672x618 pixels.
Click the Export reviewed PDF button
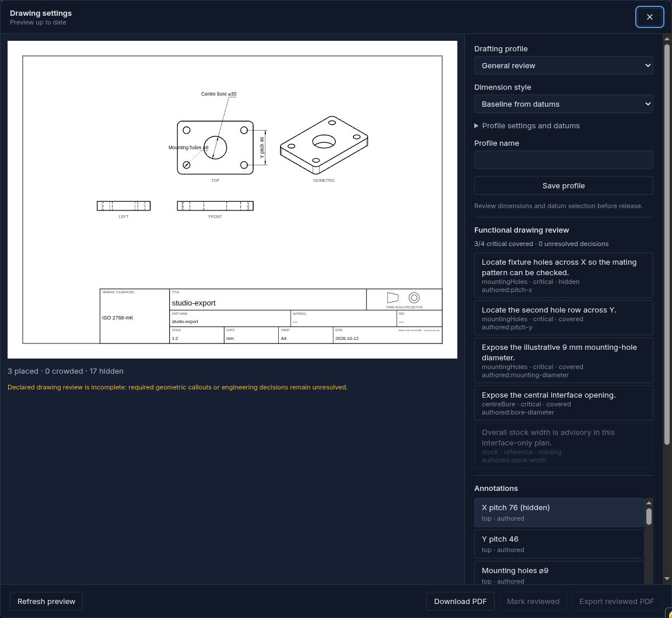616,601
